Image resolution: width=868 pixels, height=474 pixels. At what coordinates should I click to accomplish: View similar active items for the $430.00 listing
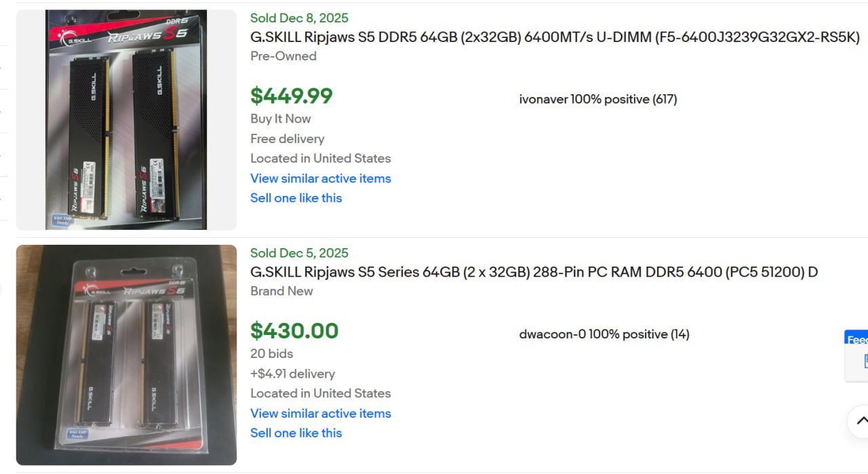tap(320, 413)
